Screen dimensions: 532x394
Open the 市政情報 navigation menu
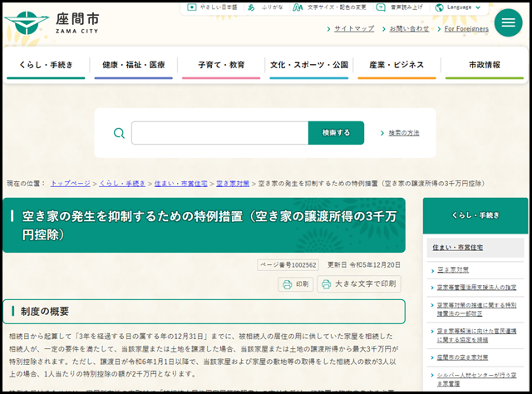485,65
